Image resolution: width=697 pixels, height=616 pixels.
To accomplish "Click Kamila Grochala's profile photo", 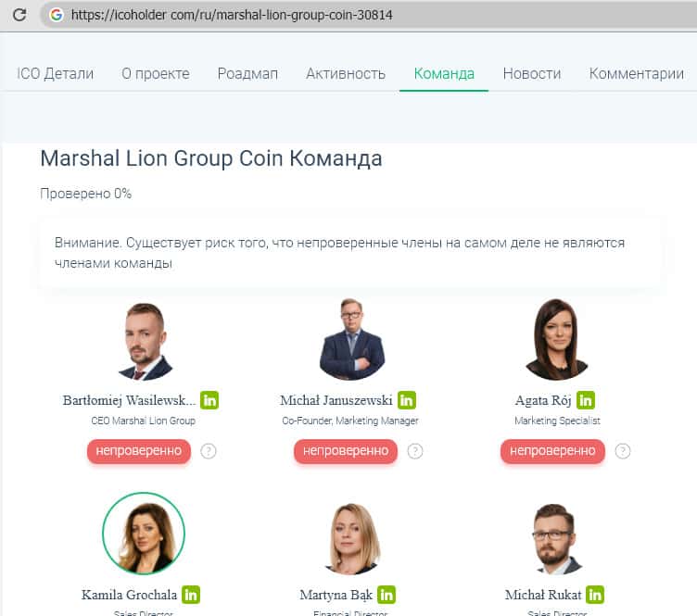I will (x=144, y=534).
